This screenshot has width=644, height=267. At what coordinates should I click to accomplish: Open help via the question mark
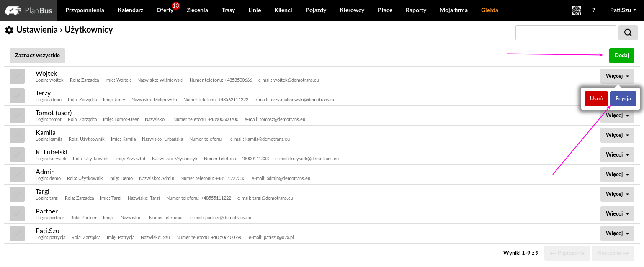click(x=594, y=10)
